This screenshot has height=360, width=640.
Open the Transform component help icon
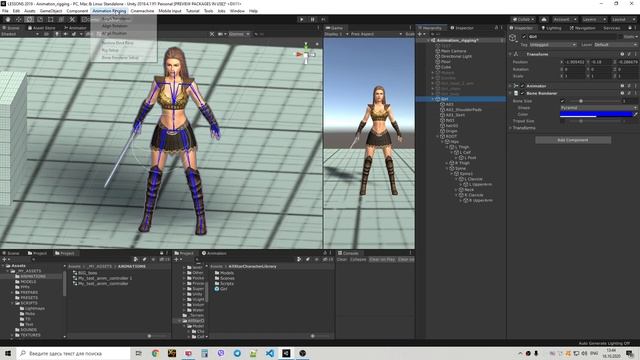622,54
